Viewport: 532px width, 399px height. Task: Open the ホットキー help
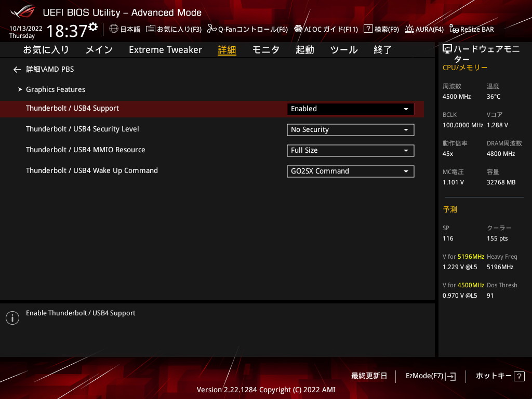(494, 376)
